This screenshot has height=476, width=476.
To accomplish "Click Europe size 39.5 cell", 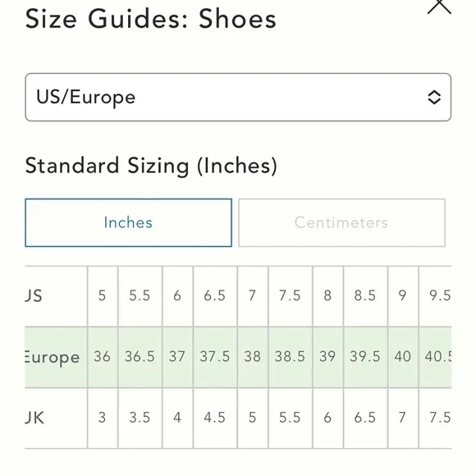I will tap(365, 357).
